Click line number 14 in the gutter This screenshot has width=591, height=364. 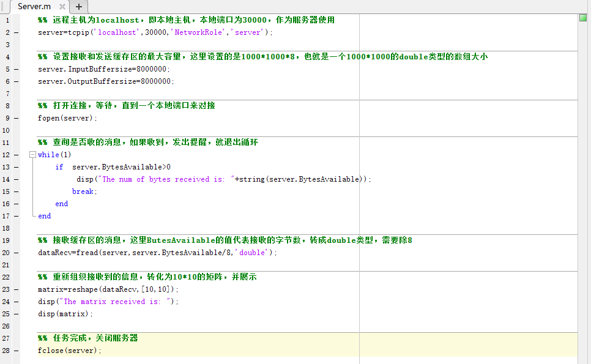tap(6, 179)
